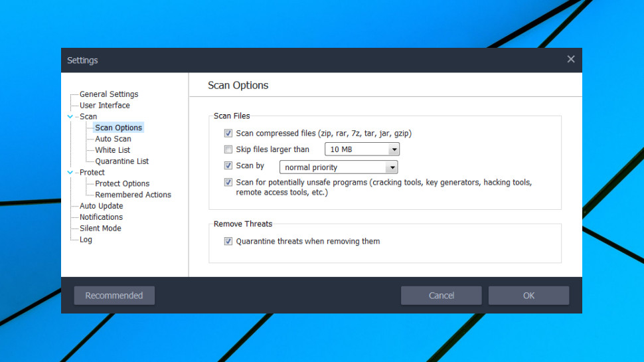Show Remembered Actions settings

point(133,195)
